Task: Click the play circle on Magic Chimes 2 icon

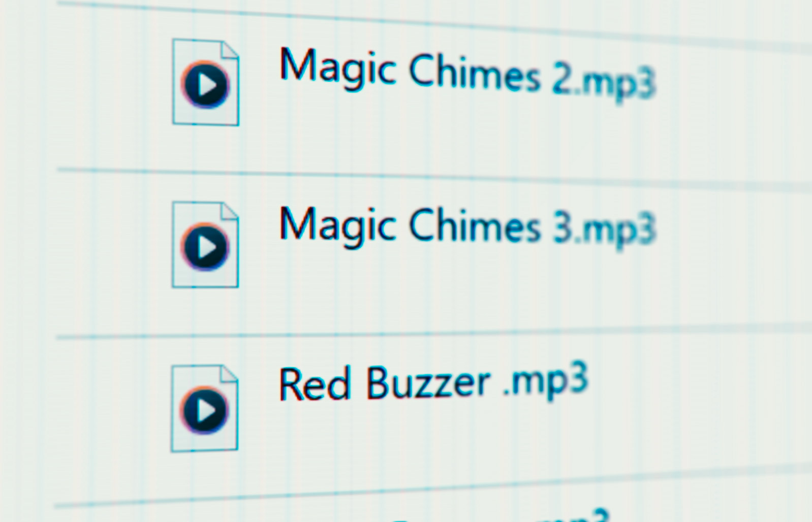Action: [206, 85]
